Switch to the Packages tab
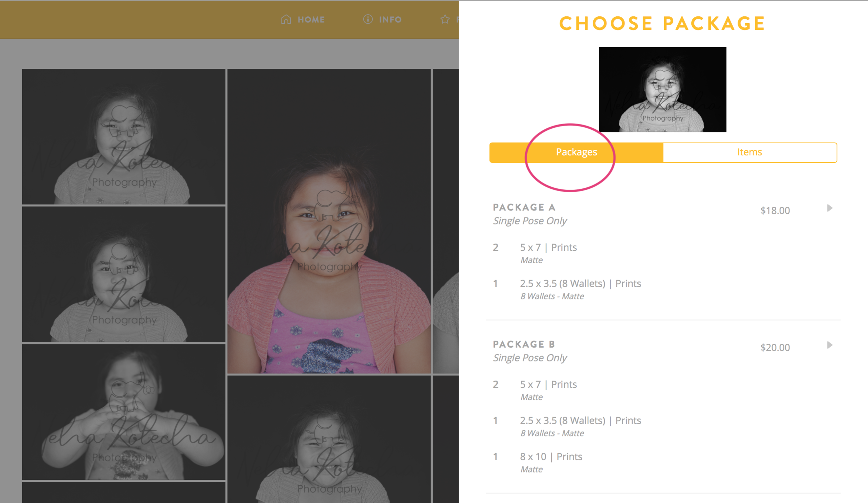The width and height of the screenshot is (868, 503). tap(576, 152)
